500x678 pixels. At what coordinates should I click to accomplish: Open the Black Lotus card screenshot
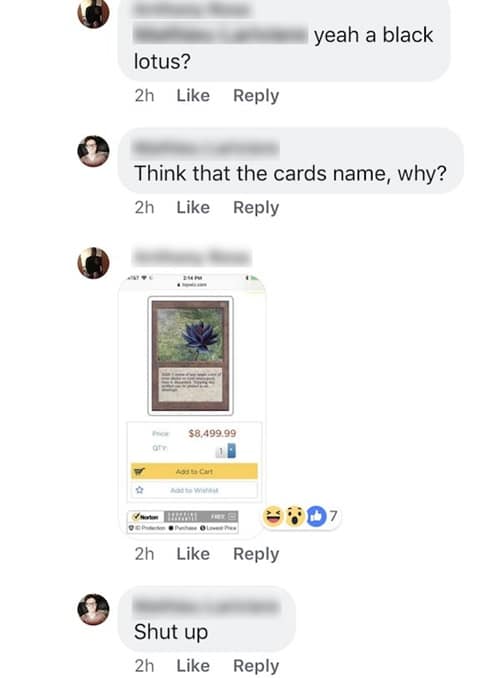[x=192, y=406]
